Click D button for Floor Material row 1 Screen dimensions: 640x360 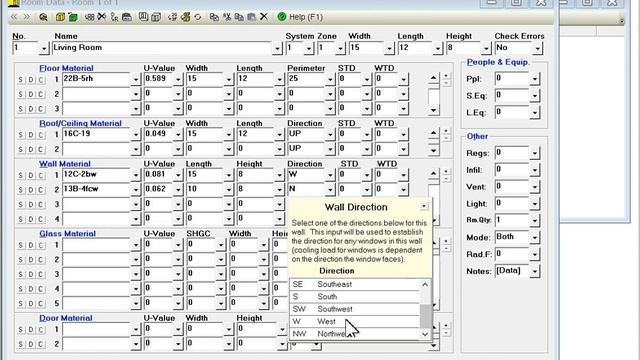pos(31,80)
